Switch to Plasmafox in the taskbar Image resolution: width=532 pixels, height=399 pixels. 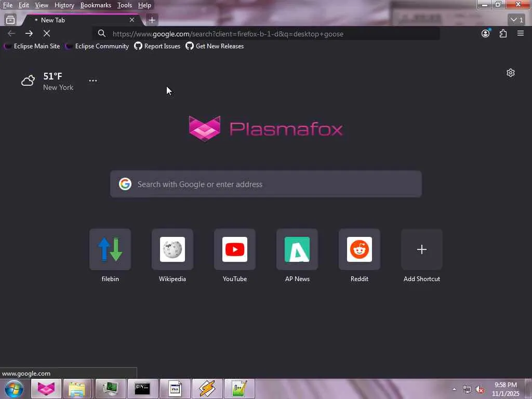[x=46, y=389]
